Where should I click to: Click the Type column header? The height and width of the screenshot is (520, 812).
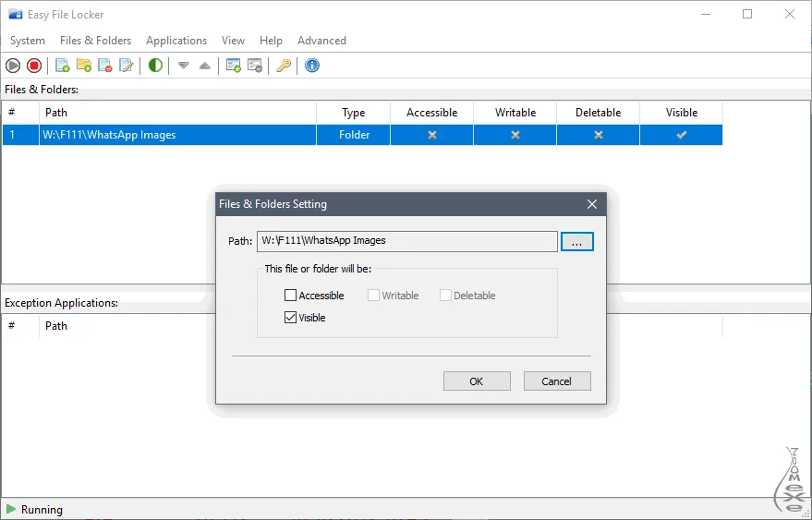coord(353,113)
